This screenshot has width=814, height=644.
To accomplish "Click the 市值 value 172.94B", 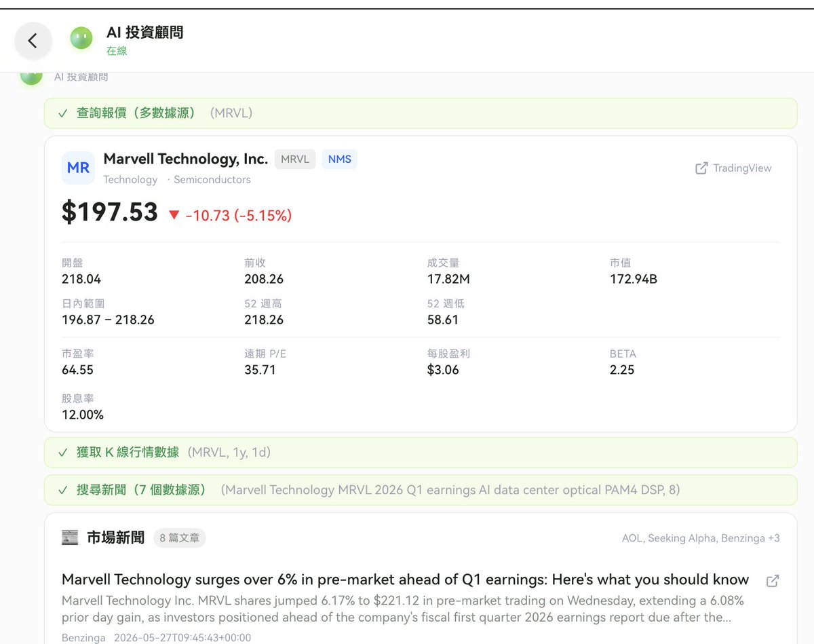I will coord(634,279).
